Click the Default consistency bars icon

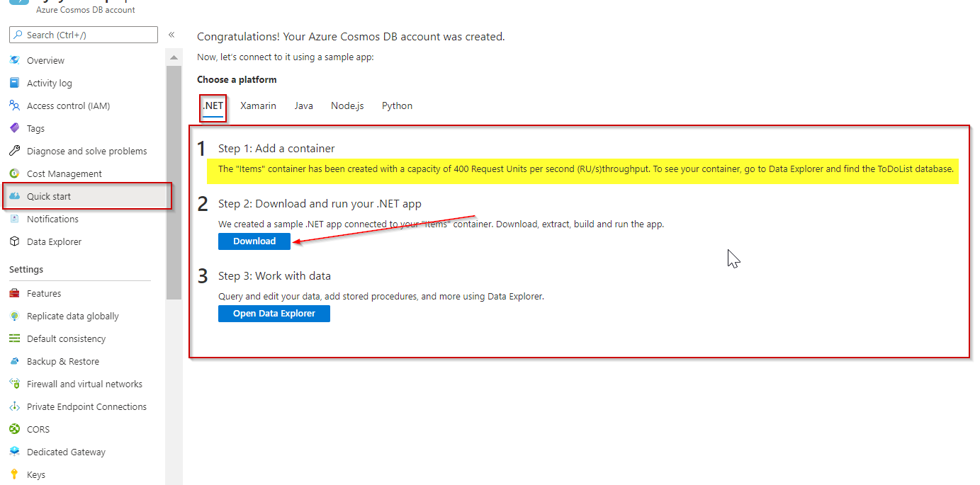click(x=14, y=339)
